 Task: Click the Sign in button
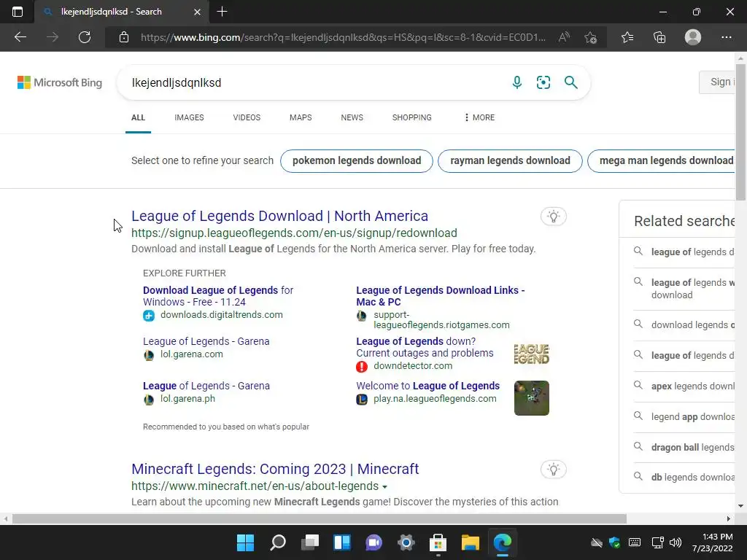718,82
